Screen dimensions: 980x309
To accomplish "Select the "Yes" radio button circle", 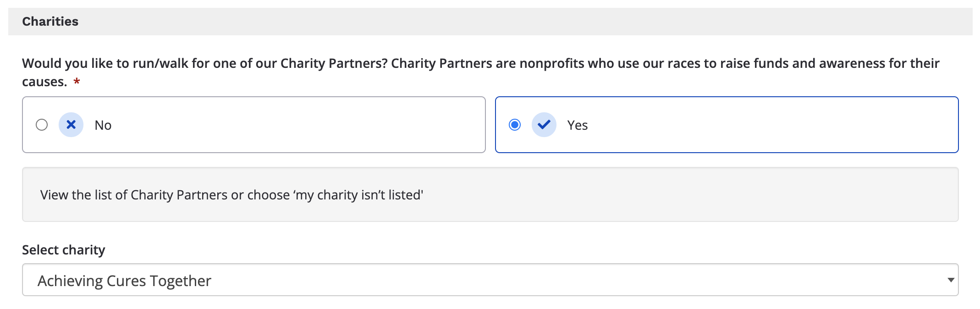I will tap(515, 125).
